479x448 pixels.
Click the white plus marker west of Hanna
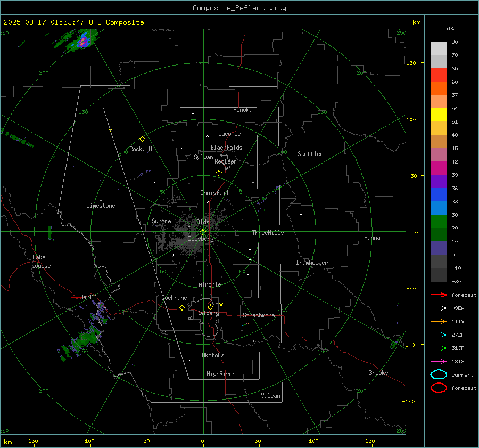pos(301,214)
